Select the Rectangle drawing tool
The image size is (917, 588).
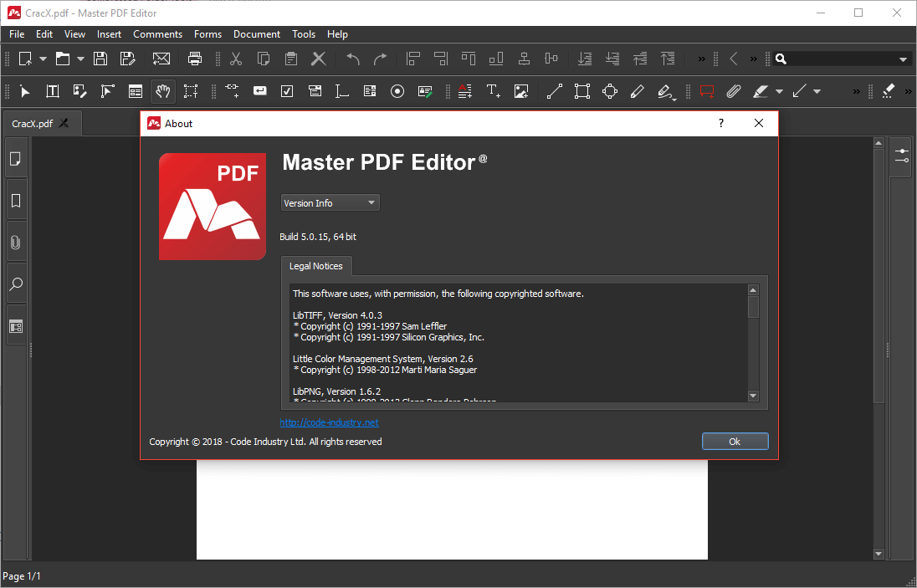pyautogui.click(x=581, y=91)
